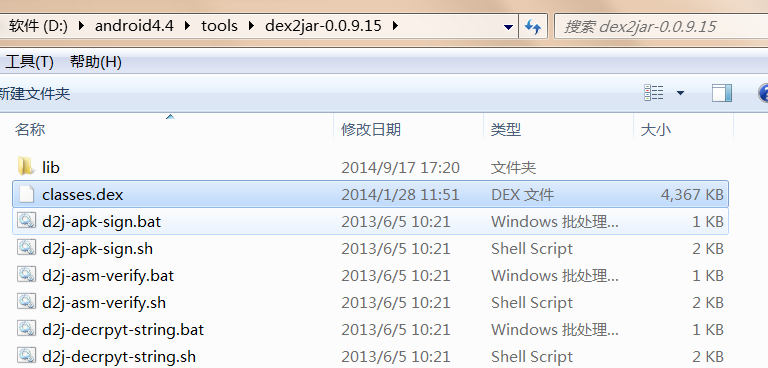
Task: Refresh the current folder view
Action: pos(532,26)
